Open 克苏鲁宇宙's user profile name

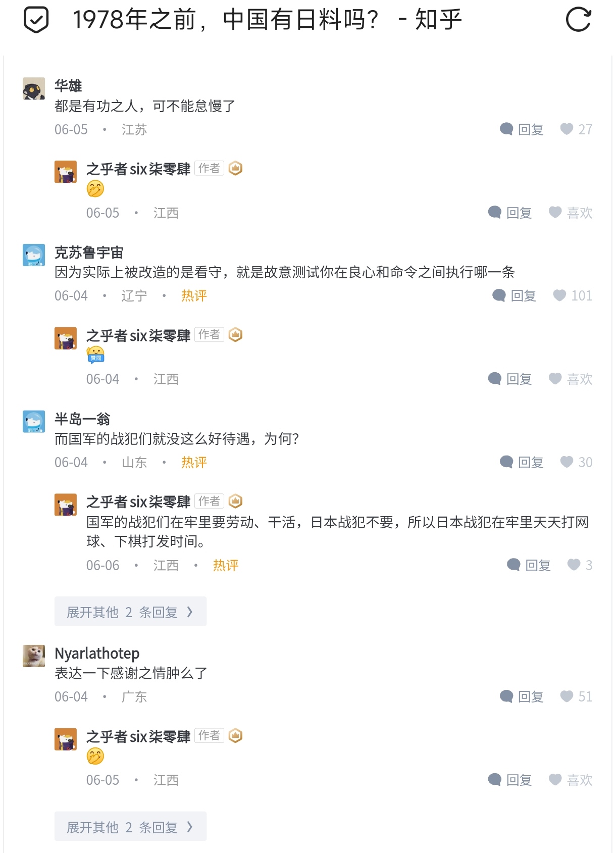[x=89, y=253]
